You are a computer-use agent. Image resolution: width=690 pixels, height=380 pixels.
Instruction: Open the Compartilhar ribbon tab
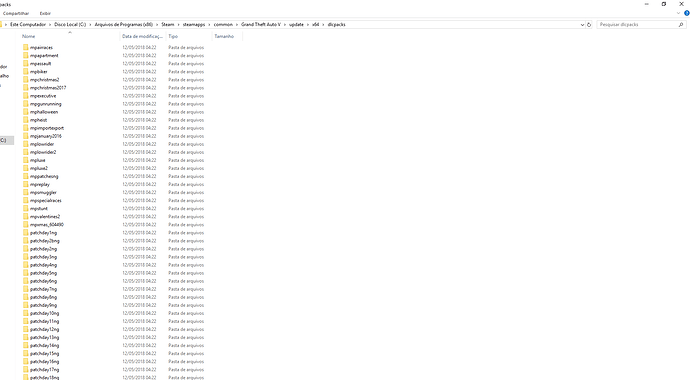16,13
